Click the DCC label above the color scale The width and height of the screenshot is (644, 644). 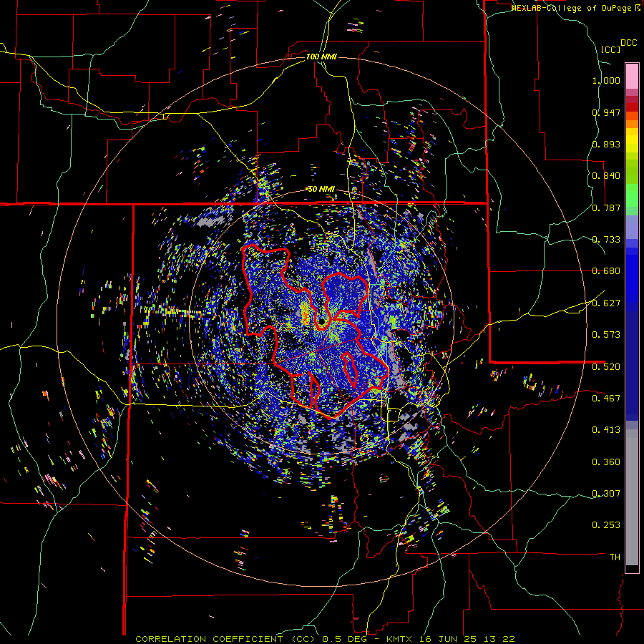coord(628,43)
